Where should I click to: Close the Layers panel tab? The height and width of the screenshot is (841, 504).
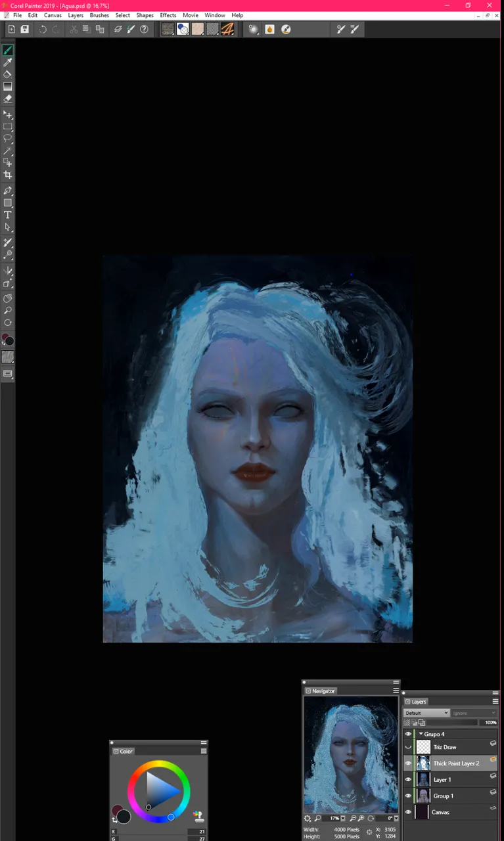(407, 702)
